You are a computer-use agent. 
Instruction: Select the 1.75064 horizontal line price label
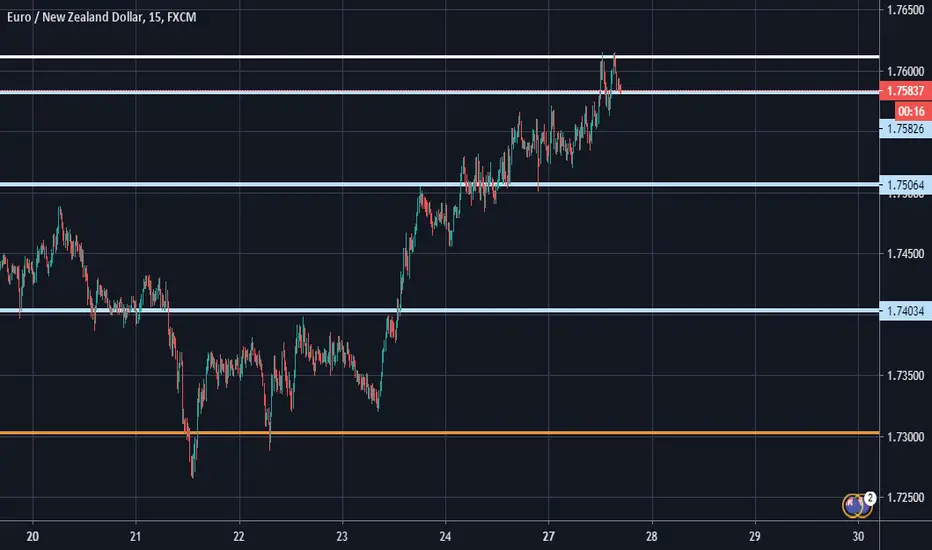pos(905,185)
